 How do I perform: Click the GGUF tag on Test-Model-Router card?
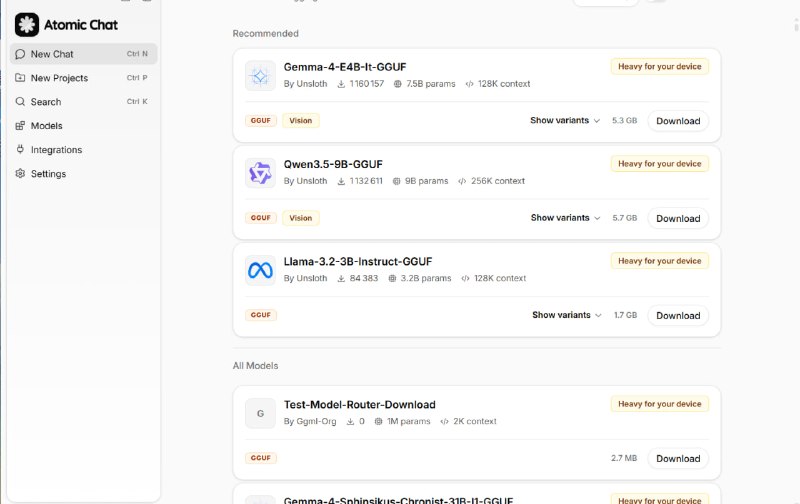(261, 458)
